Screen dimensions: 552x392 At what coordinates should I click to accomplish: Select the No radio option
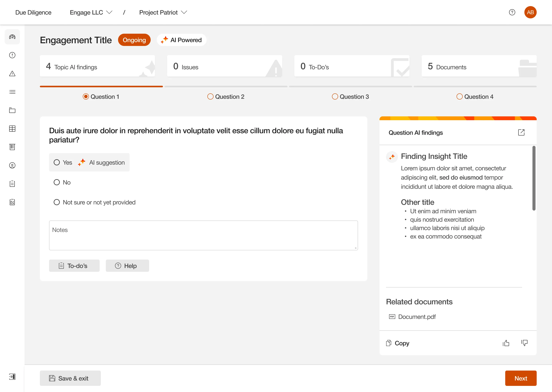(57, 182)
